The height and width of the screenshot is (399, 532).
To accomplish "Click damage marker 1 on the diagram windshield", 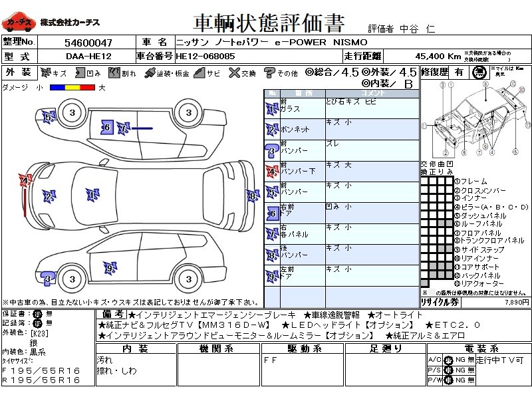I will pos(92,195).
